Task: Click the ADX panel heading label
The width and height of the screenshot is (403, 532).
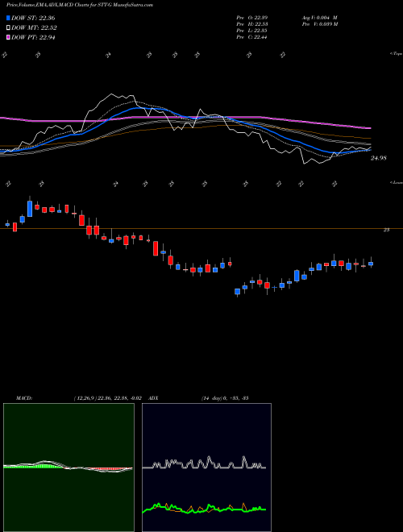Action: (x=153, y=398)
